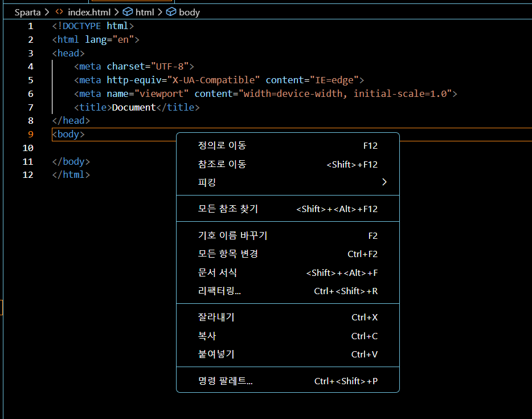Open the 피킹 submenu

coord(288,182)
